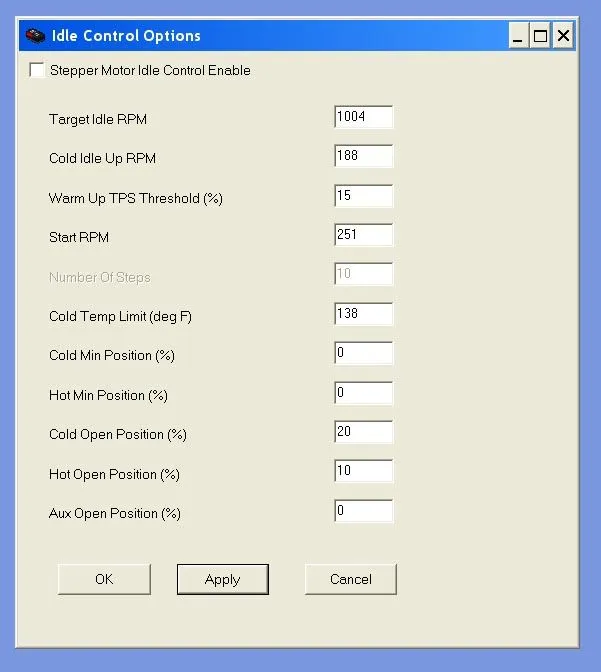Cancel the Idle Control Options dialog
This screenshot has width=601, height=672.
tap(350, 579)
